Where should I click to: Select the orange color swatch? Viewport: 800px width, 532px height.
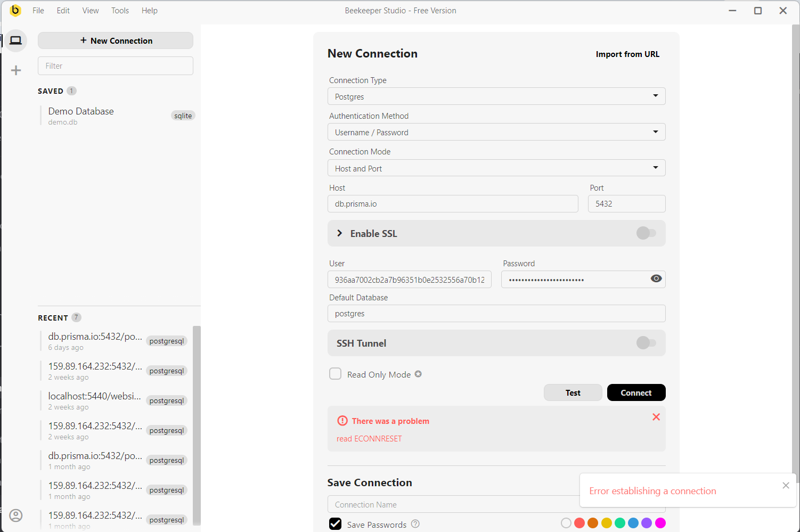pos(593,523)
